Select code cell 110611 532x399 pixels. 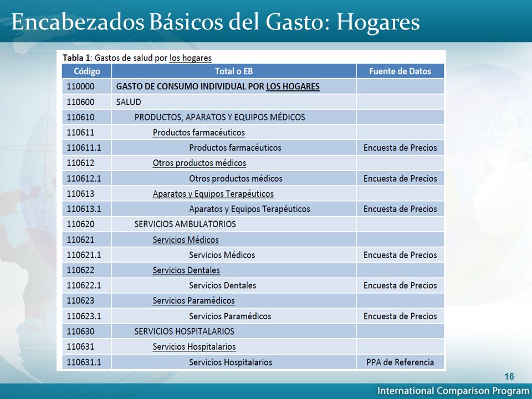[x=87, y=132]
